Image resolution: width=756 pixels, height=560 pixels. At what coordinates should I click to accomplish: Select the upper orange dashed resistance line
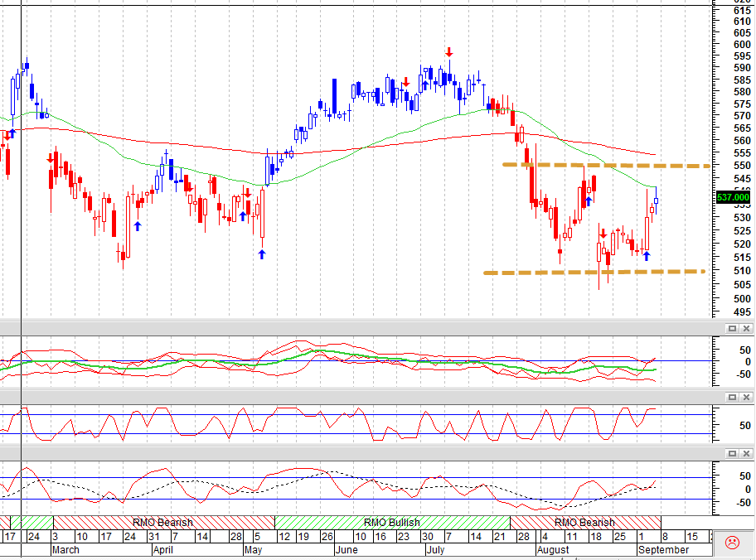tap(606, 166)
